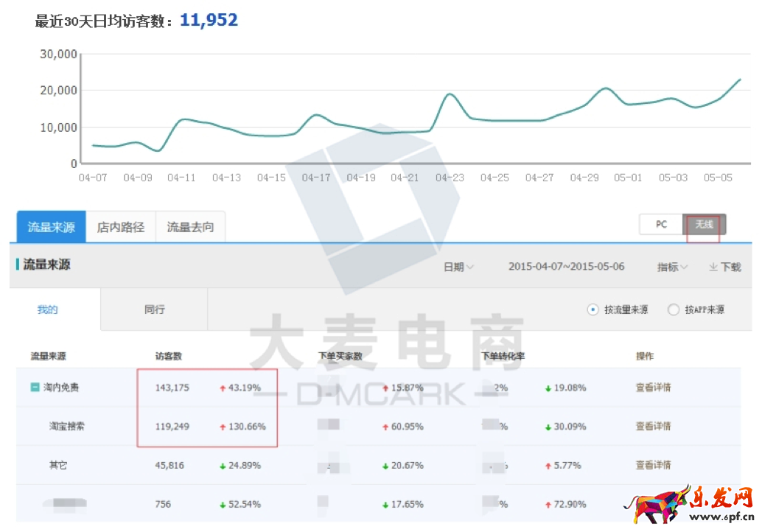
Task: Collapse the 淘内免费 row minus icon
Action: point(35,388)
